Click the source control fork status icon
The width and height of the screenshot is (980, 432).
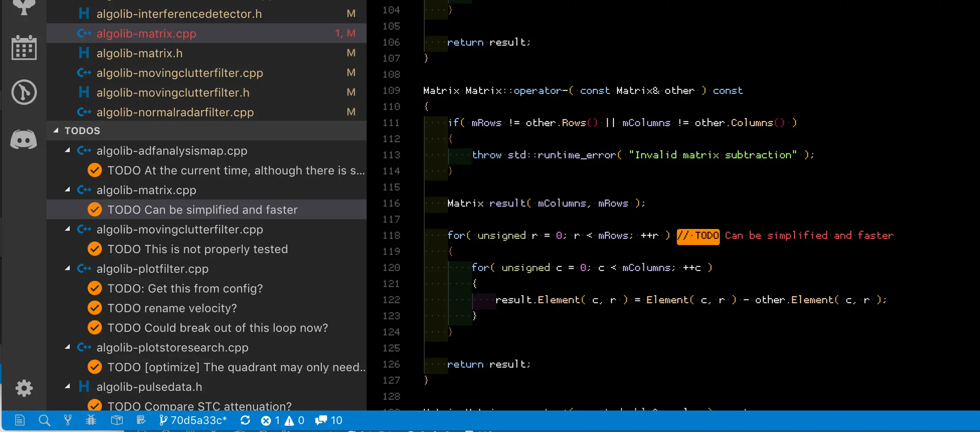coord(68,420)
